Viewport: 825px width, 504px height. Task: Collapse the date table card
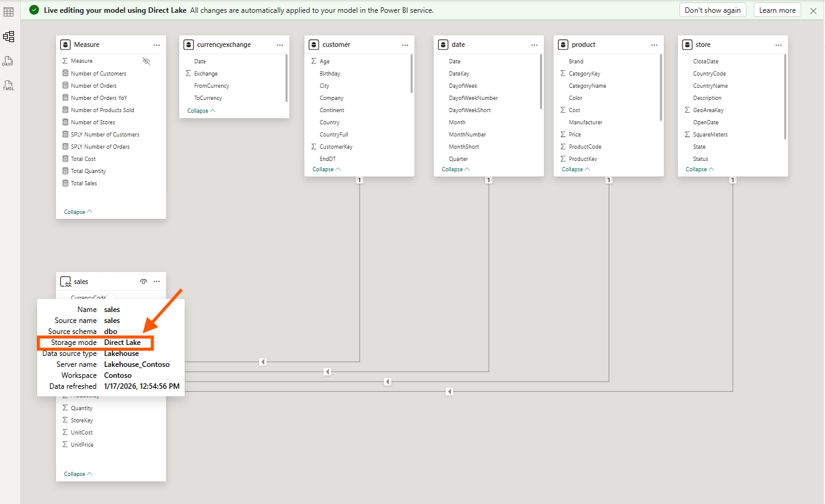(x=456, y=169)
